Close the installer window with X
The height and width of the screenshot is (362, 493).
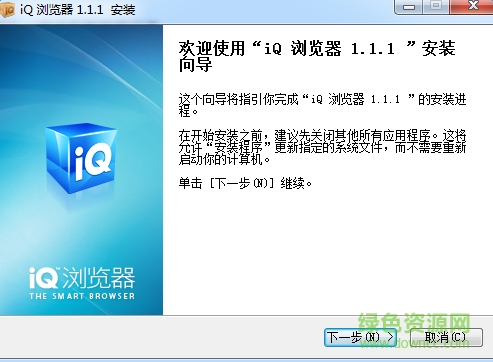[x=472, y=7]
